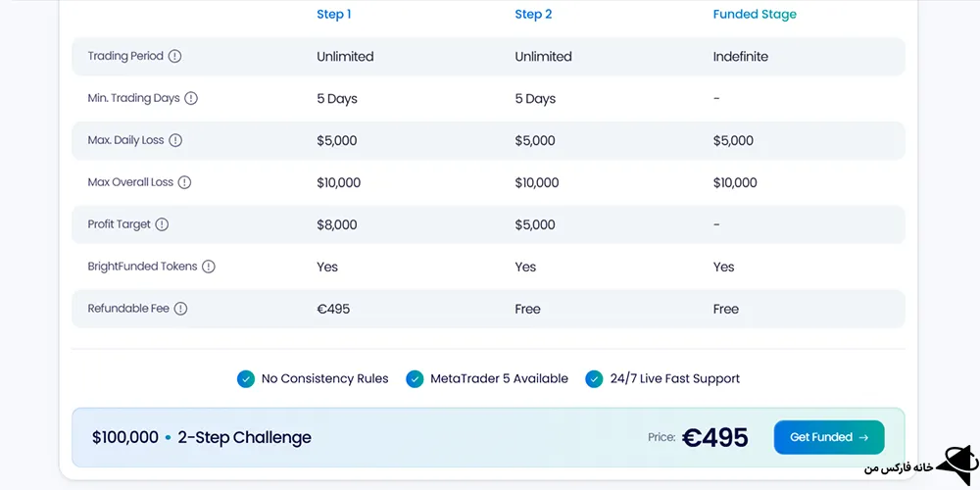Switch to the Funded Stage column header
Image resolution: width=980 pixels, height=490 pixels.
point(755,15)
